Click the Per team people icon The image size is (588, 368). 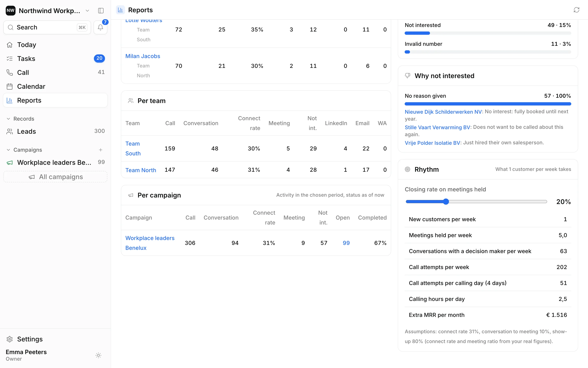pyautogui.click(x=130, y=101)
